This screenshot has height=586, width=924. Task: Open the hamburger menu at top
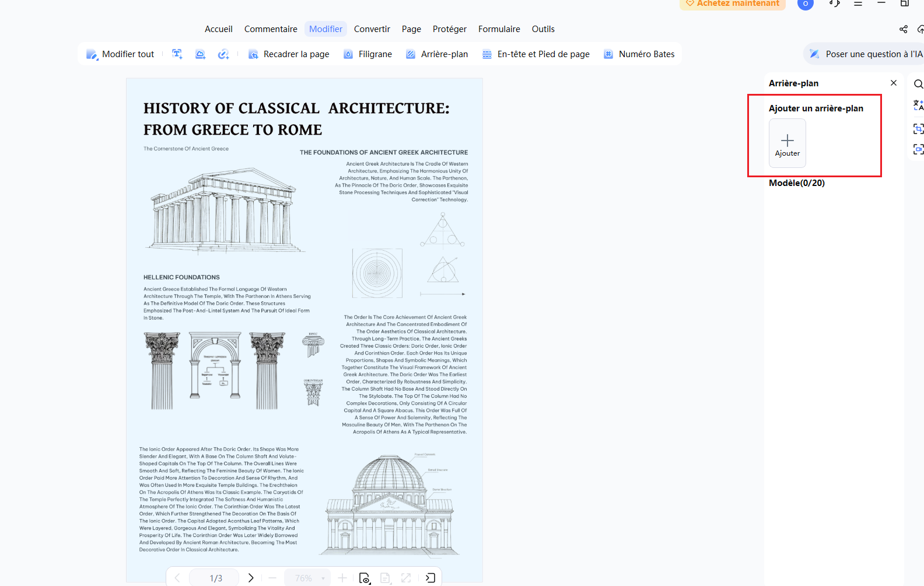pyautogui.click(x=858, y=3)
